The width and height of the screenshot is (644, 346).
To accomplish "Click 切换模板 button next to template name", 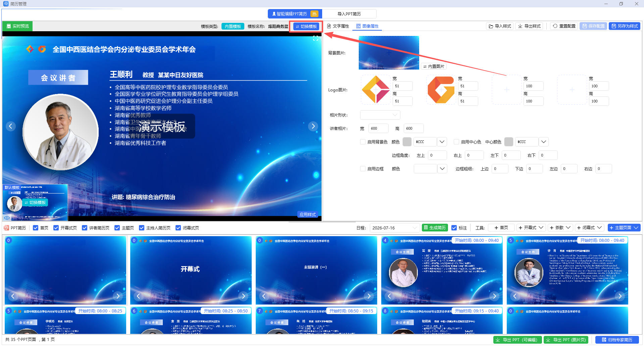I will (x=306, y=26).
